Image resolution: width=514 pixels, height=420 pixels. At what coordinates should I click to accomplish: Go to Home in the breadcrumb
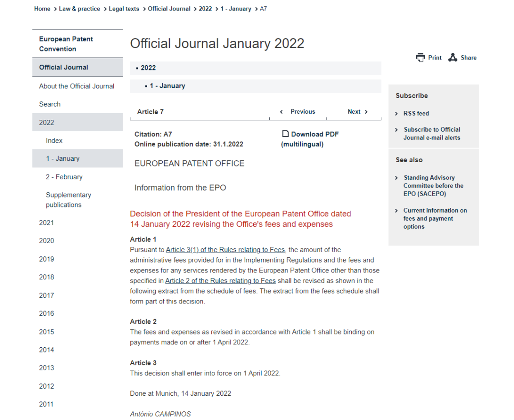pos(42,9)
